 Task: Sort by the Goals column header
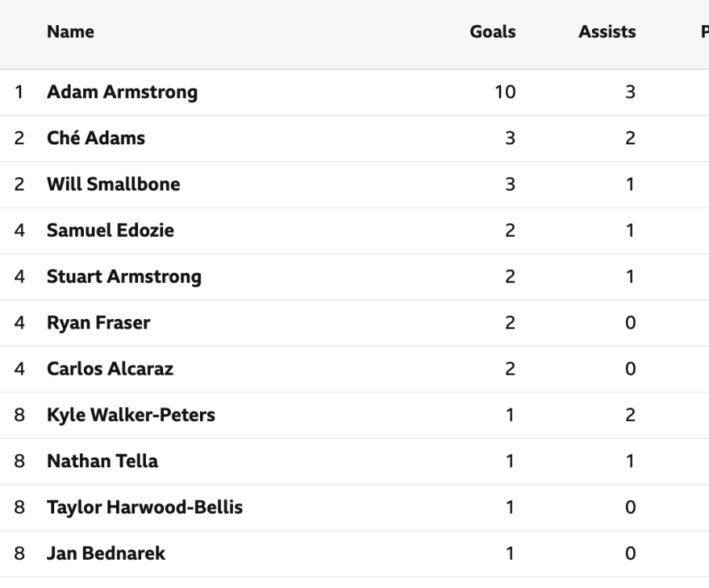[x=493, y=33]
